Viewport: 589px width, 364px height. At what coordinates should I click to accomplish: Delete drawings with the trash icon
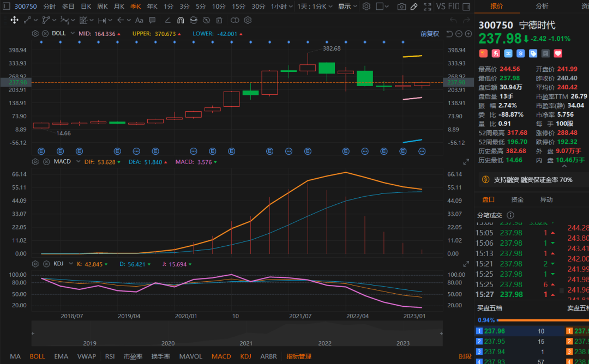tap(219, 20)
